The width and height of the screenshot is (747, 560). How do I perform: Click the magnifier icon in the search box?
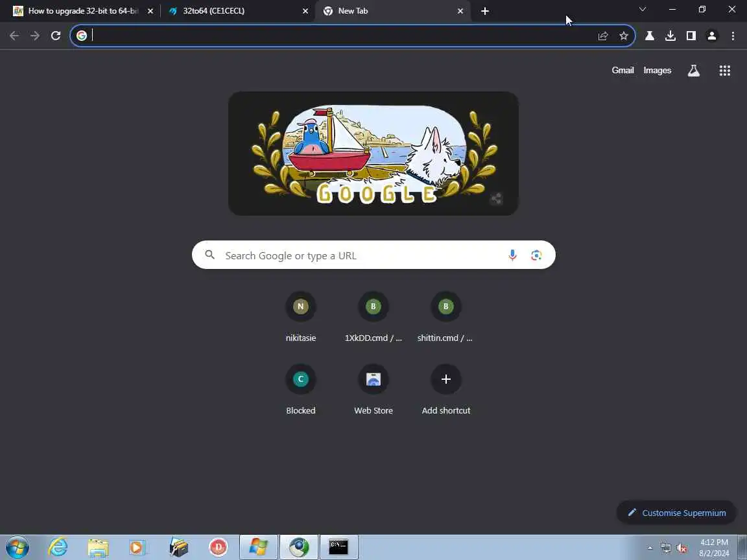[210, 255]
